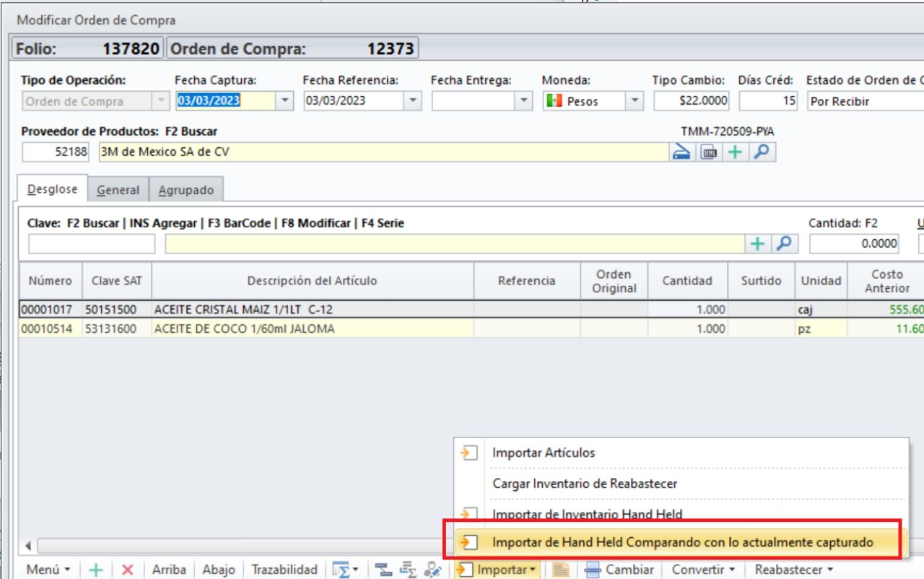Open the Moneda Pesos currency dropdown
This screenshot has width=924, height=579.
pyautogui.click(x=635, y=101)
